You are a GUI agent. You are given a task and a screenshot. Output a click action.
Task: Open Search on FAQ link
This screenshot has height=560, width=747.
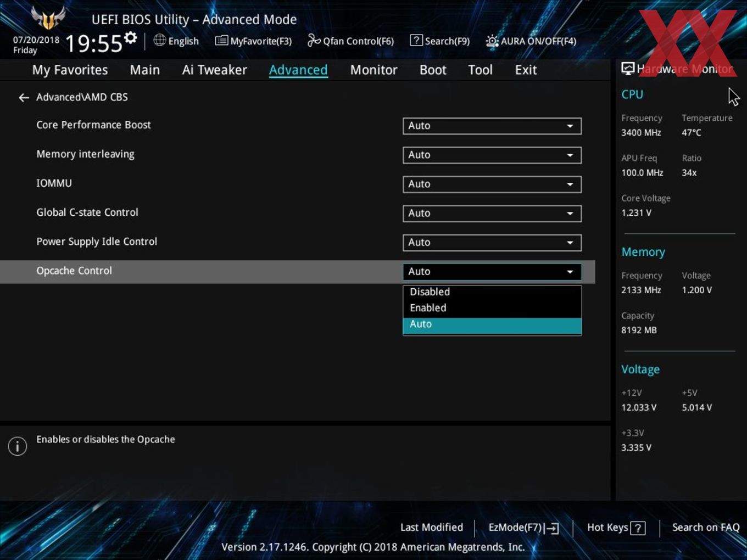(x=706, y=527)
